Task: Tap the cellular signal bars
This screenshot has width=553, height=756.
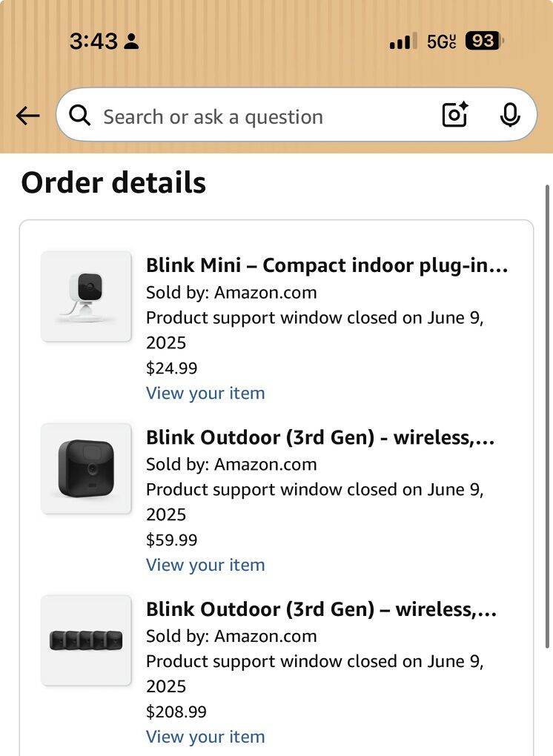Action: [403, 42]
